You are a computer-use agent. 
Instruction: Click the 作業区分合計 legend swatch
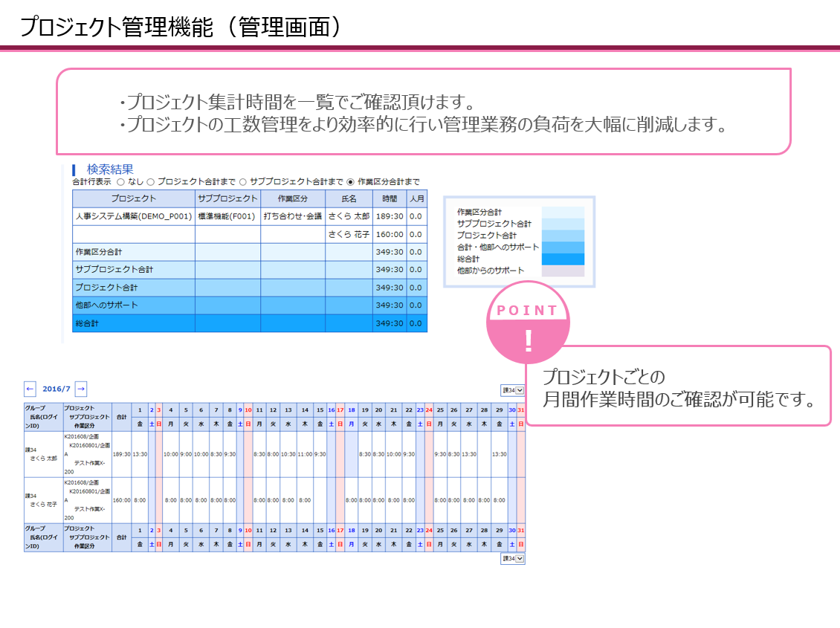pos(563,212)
